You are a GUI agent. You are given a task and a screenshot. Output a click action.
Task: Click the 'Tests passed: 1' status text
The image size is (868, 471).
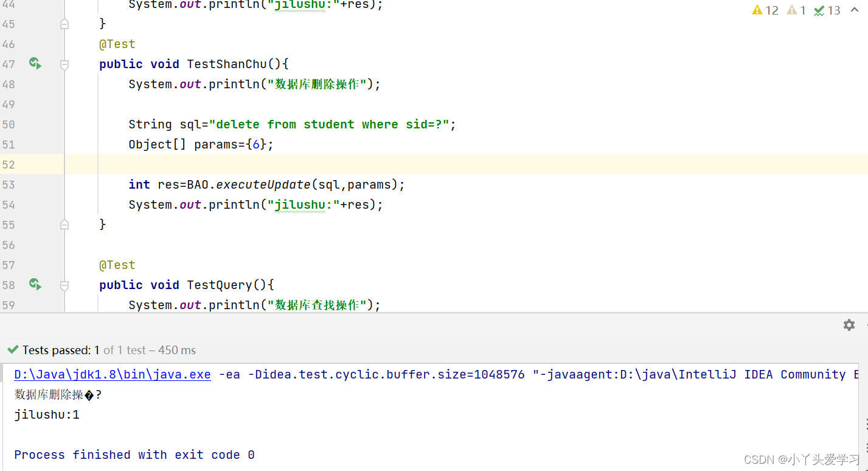click(61, 350)
